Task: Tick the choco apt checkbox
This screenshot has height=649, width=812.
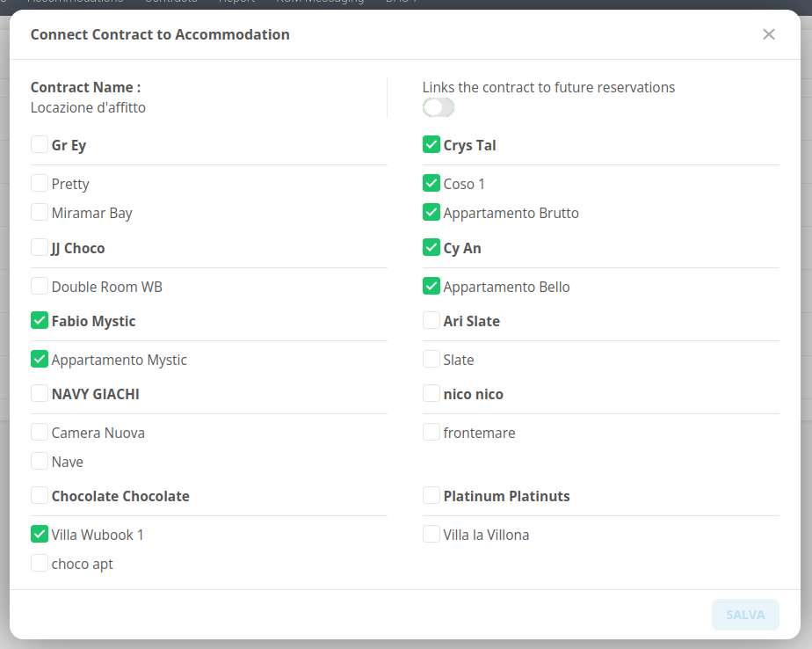Action: [x=40, y=563]
